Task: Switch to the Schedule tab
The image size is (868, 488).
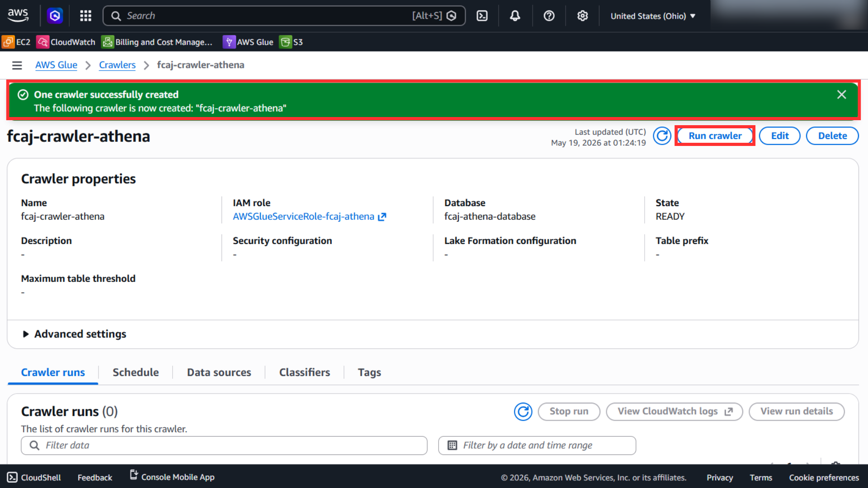Action: [x=136, y=372]
